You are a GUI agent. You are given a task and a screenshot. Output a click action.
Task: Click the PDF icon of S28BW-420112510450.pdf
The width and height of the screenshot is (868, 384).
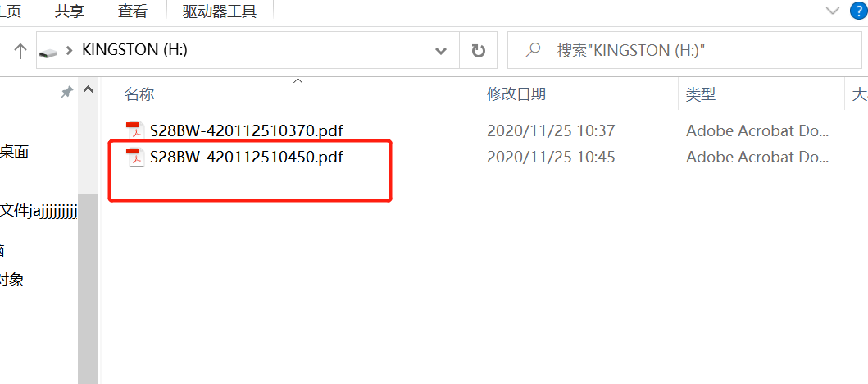click(134, 158)
